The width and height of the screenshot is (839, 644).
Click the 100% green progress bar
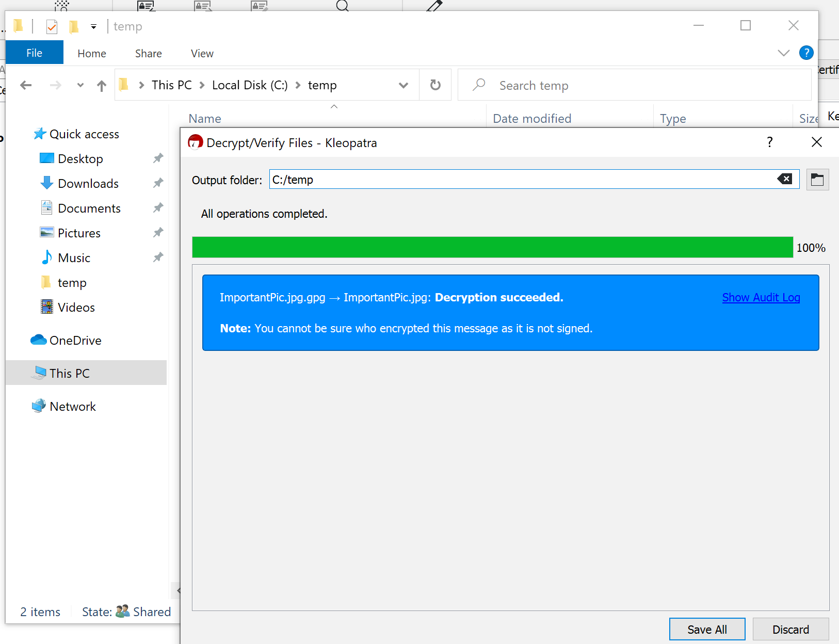click(492, 247)
